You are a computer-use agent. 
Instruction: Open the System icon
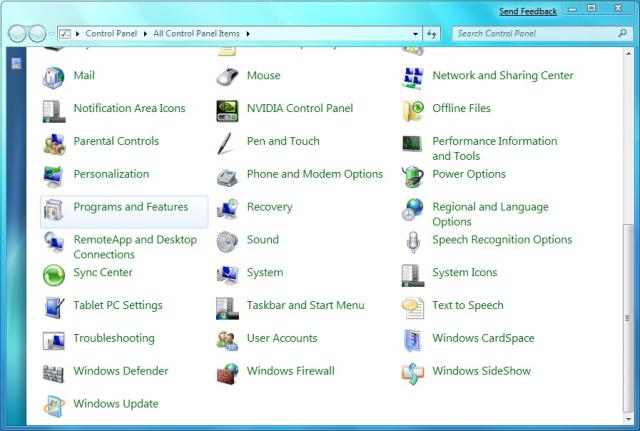(x=227, y=275)
